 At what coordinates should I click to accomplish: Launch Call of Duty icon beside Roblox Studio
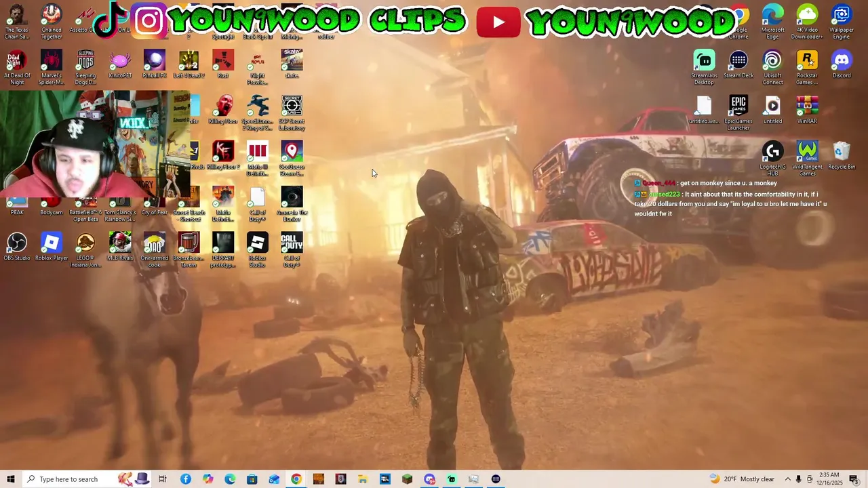pyautogui.click(x=292, y=249)
